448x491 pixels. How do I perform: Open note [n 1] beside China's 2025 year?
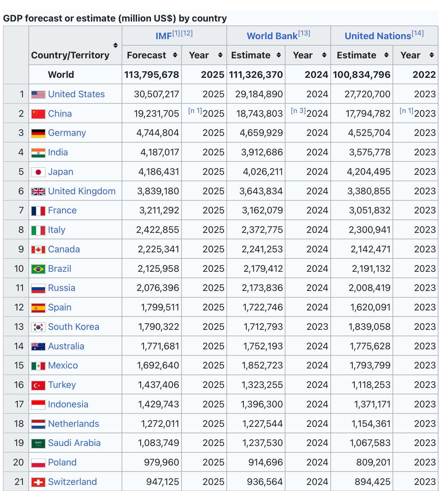point(195,111)
